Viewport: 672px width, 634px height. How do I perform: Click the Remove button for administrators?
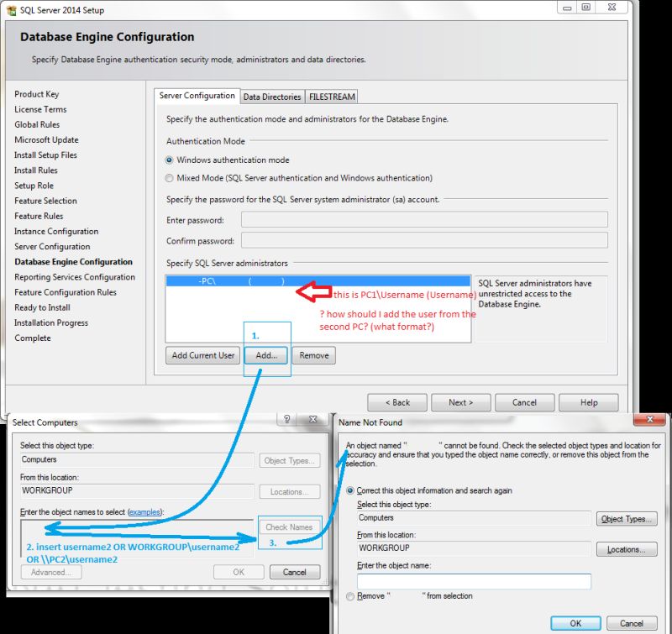[316, 355]
